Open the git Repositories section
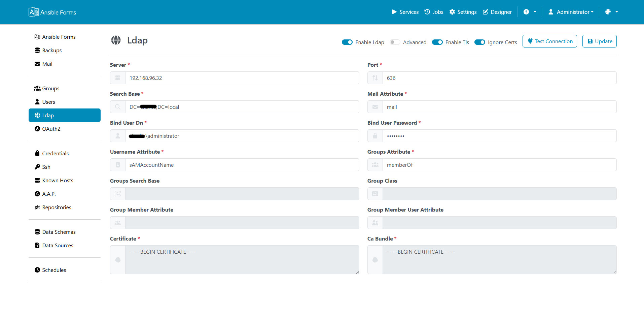 click(37, 207)
